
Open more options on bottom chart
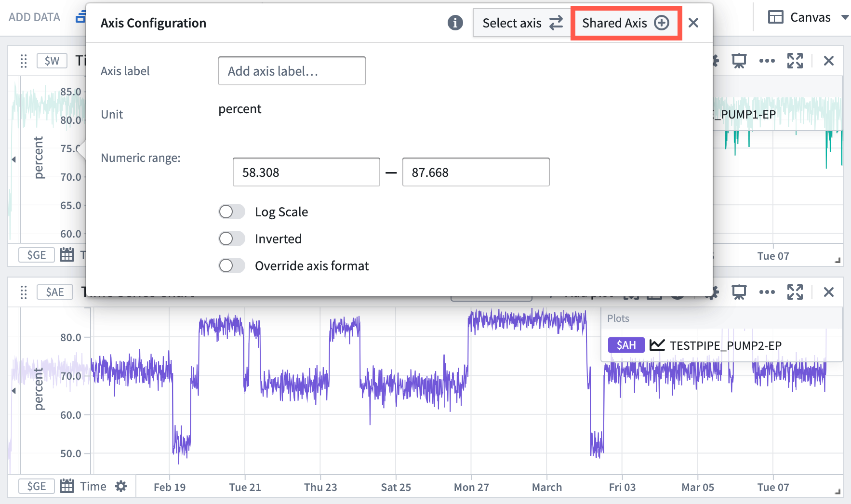pos(767,292)
